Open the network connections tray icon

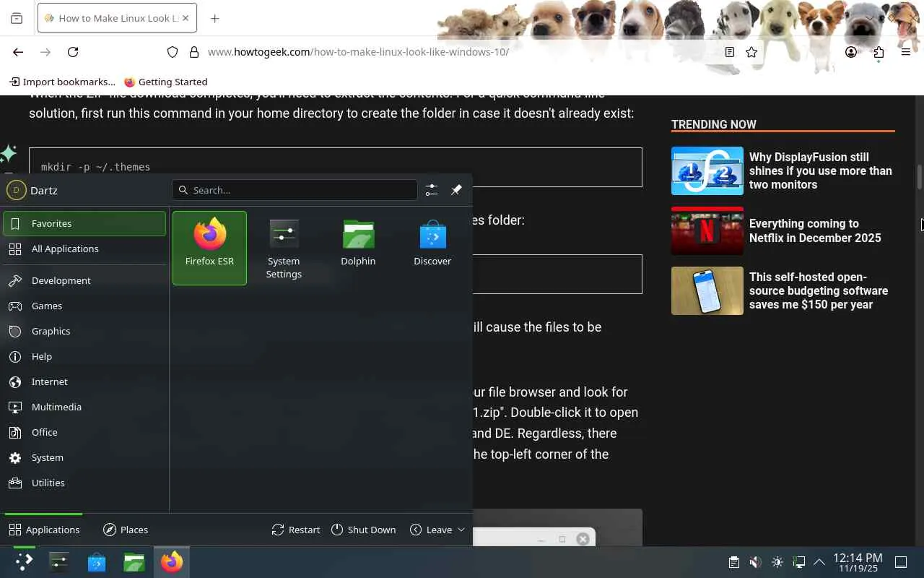(798, 562)
